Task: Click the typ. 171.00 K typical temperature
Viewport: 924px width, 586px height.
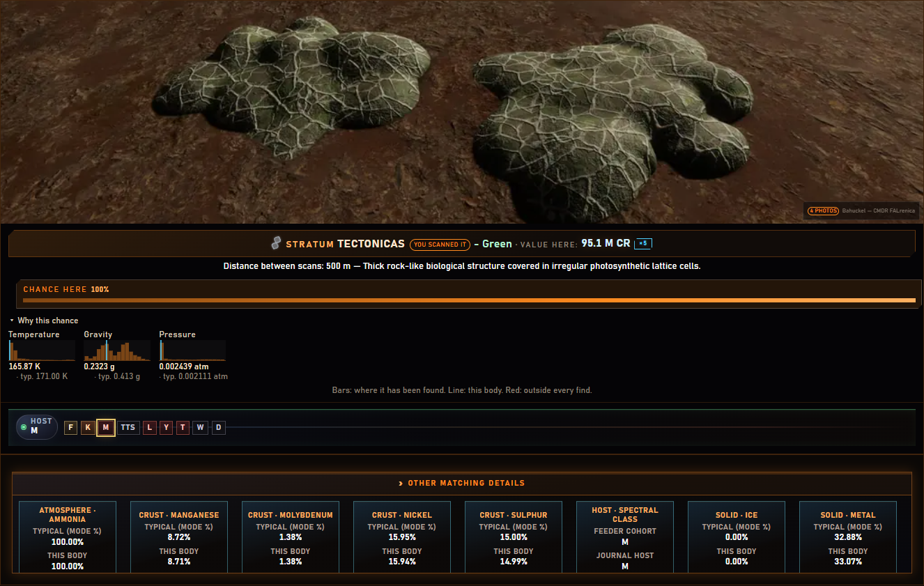Action: [x=43, y=376]
